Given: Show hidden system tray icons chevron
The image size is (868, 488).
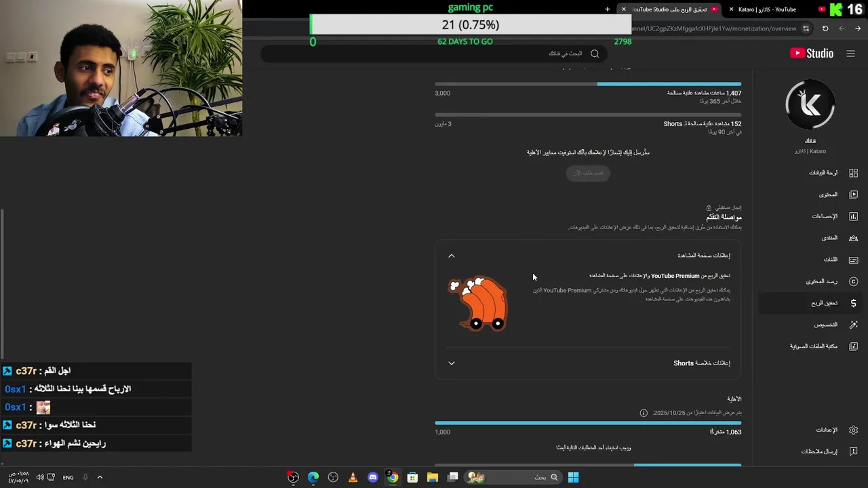Looking at the screenshot, I should (x=100, y=477).
